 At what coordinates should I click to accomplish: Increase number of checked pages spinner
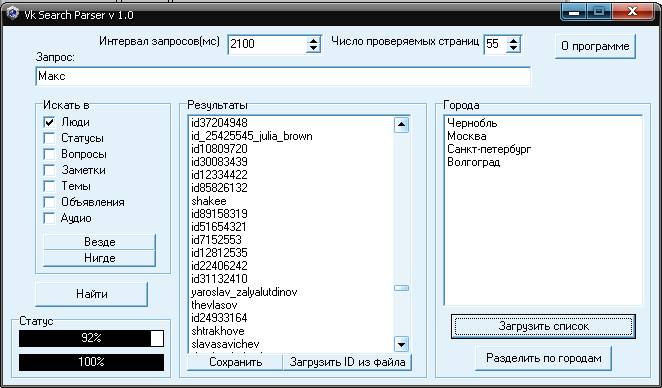coord(513,41)
